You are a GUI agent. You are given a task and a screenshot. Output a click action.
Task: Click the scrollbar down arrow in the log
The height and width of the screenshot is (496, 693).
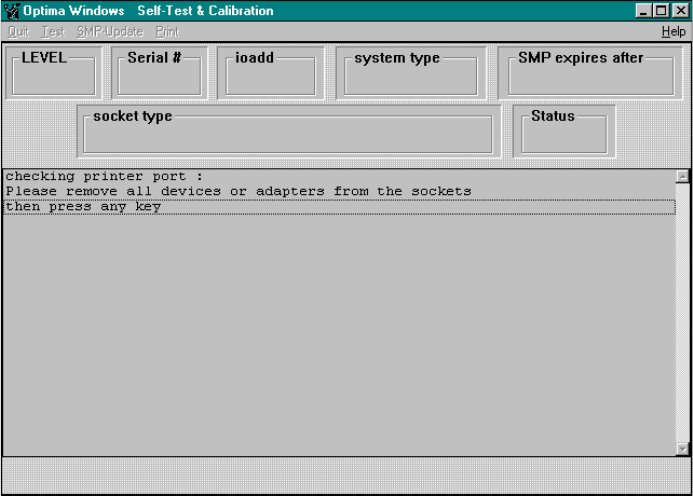click(682, 449)
